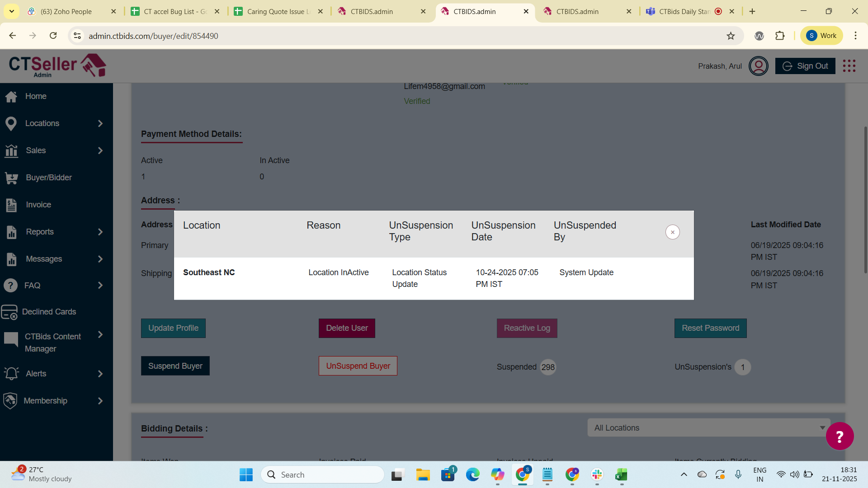Click the UnSuspend Buyer button
868x488 pixels.
pos(358,366)
